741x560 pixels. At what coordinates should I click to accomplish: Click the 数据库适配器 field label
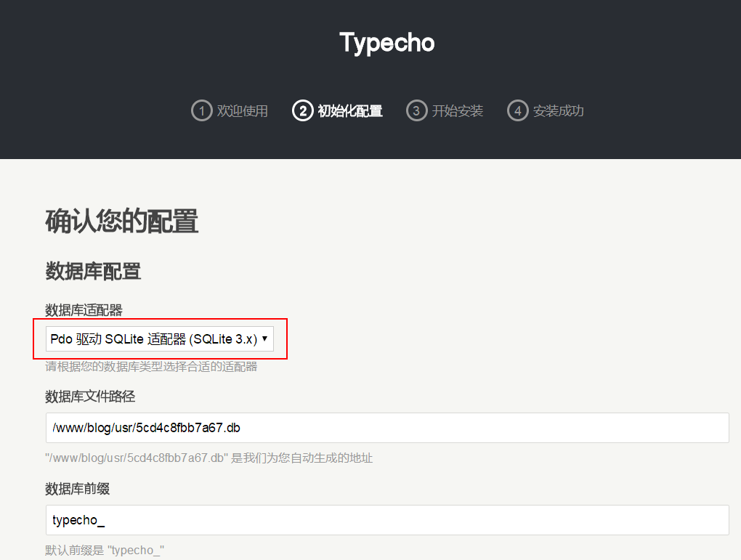84,310
